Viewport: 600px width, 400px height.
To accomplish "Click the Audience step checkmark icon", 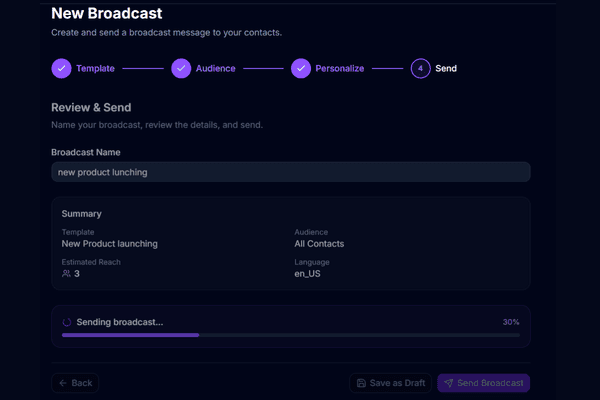I will coord(181,69).
